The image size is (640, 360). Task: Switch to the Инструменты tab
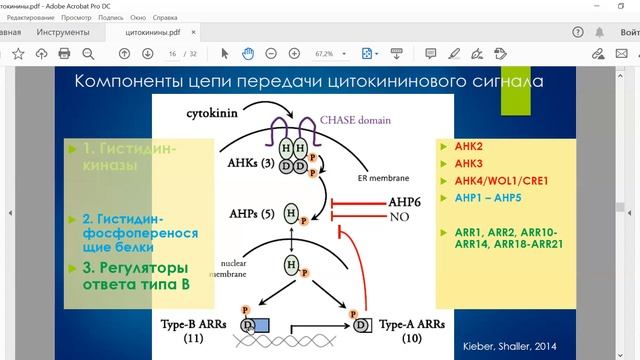pos(63,32)
